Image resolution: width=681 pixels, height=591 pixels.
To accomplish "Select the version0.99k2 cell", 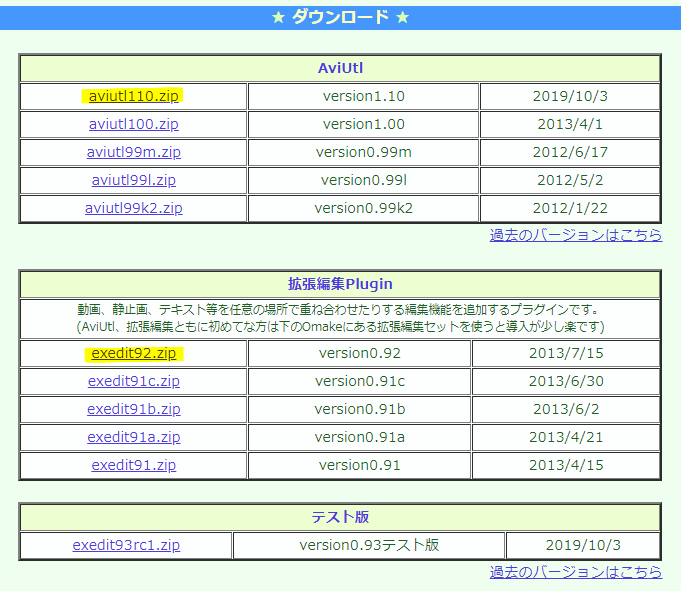I will click(x=364, y=208).
